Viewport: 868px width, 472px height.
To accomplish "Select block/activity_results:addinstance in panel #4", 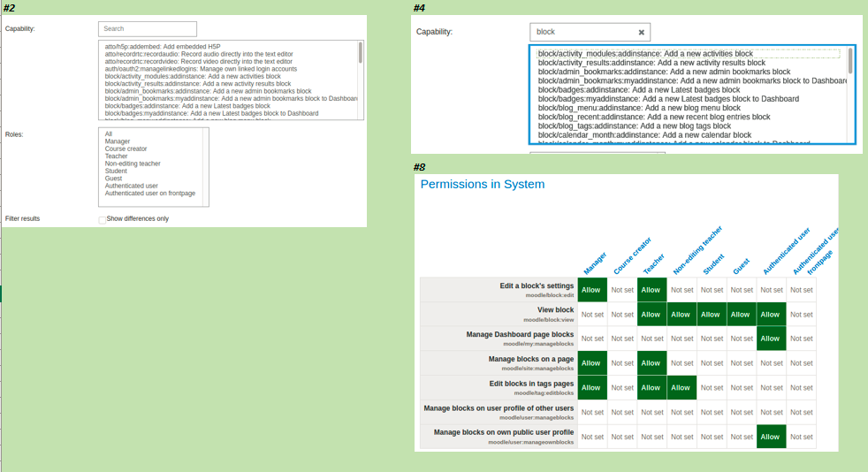I will click(x=651, y=63).
